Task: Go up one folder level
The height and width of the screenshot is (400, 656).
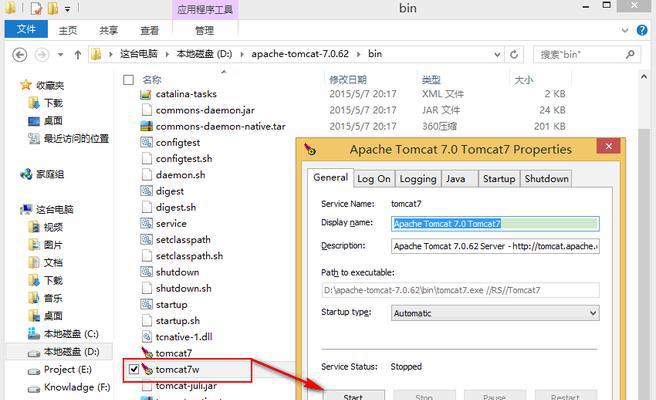Action: click(x=77, y=54)
